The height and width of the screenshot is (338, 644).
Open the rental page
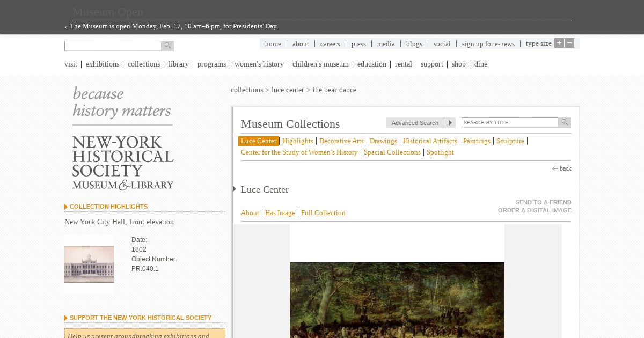pos(404,64)
